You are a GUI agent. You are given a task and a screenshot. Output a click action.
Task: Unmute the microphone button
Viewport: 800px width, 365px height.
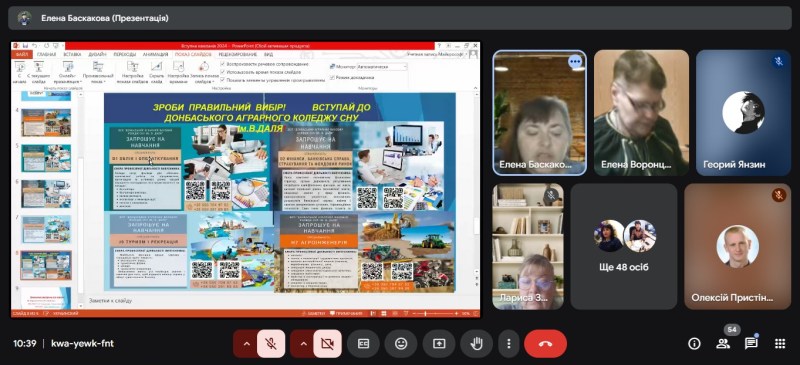click(271, 344)
